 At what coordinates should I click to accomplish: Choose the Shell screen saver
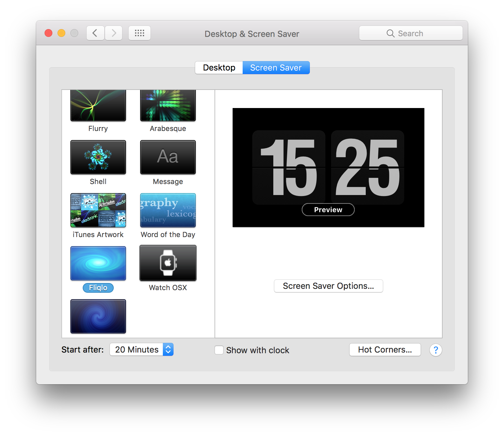98,157
